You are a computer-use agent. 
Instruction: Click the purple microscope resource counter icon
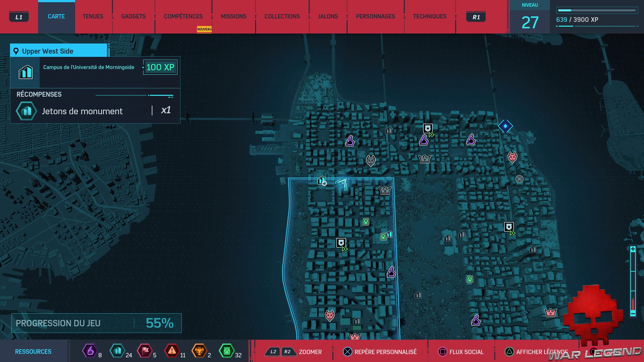click(x=90, y=351)
